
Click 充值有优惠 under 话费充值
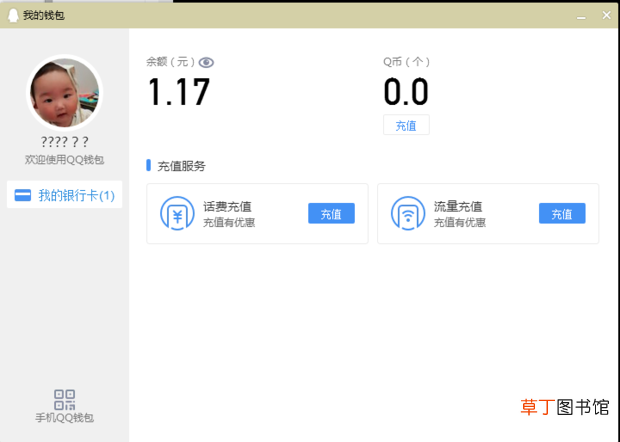(229, 223)
